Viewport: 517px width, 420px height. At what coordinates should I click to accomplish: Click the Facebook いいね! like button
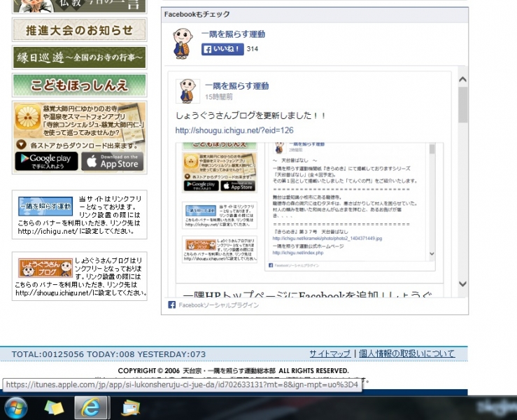(x=222, y=50)
